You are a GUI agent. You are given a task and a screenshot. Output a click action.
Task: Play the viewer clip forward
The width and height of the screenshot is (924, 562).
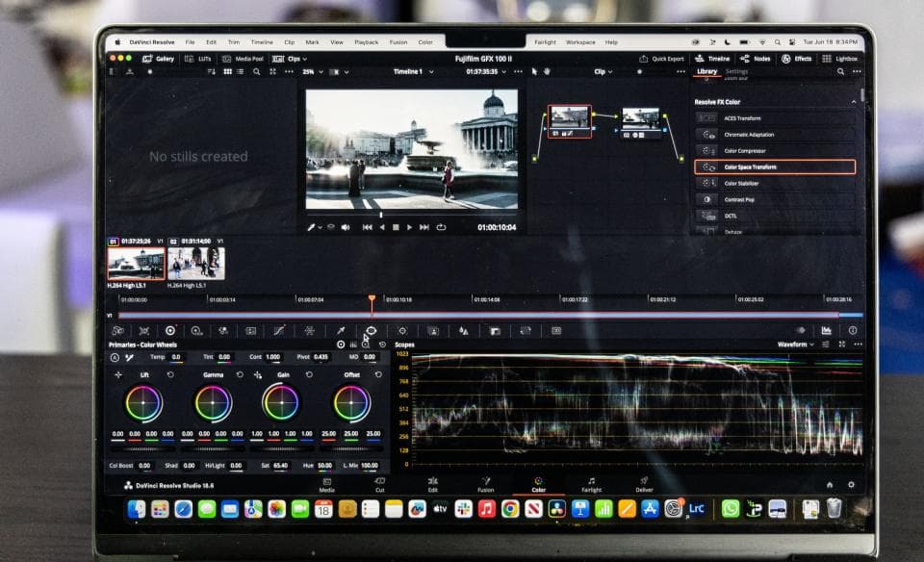click(410, 227)
